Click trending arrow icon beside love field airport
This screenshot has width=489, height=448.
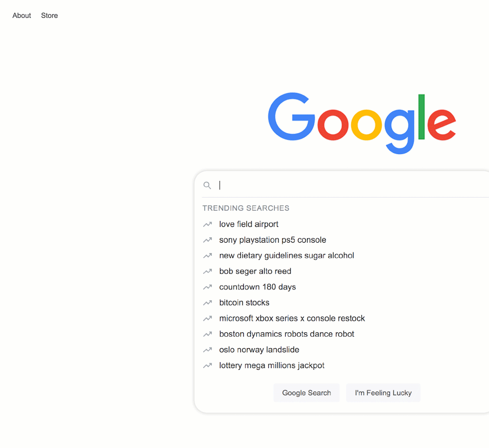point(208,224)
